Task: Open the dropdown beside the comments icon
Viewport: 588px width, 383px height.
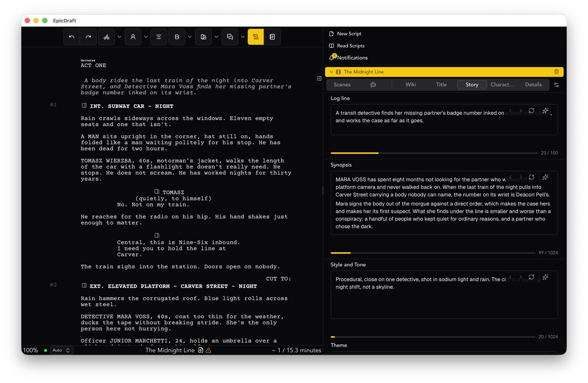Action: [243, 37]
